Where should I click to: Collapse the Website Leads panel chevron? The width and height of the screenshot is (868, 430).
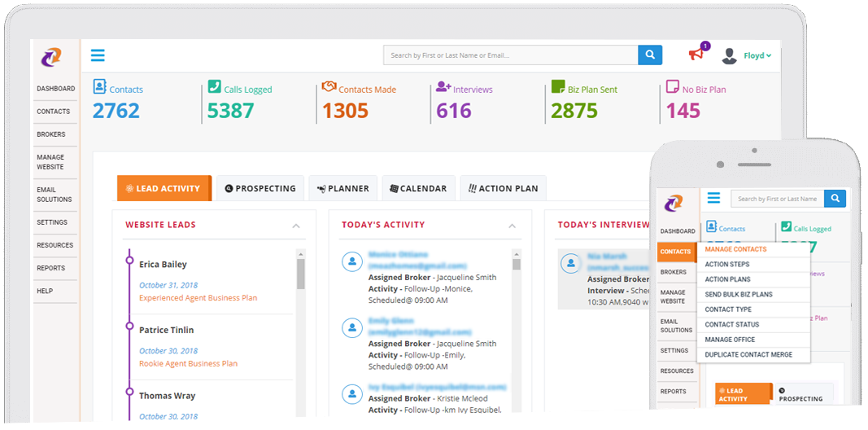(295, 226)
